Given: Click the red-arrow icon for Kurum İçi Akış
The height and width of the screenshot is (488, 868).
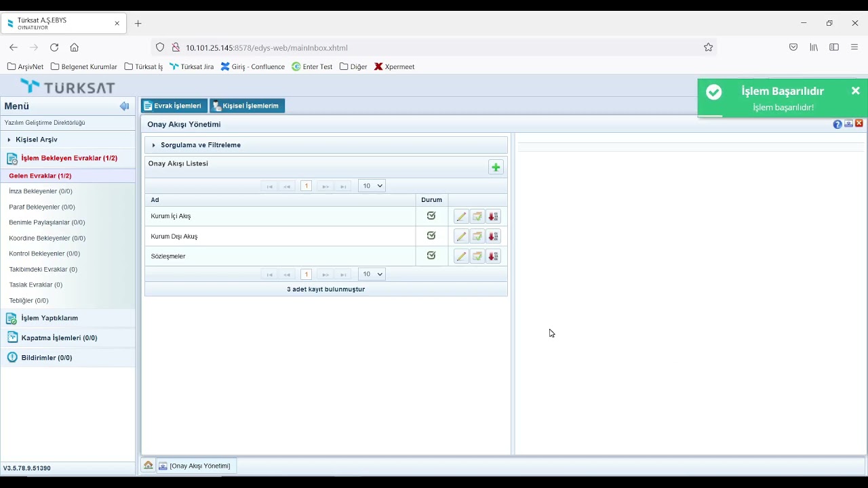Looking at the screenshot, I should coord(493,216).
